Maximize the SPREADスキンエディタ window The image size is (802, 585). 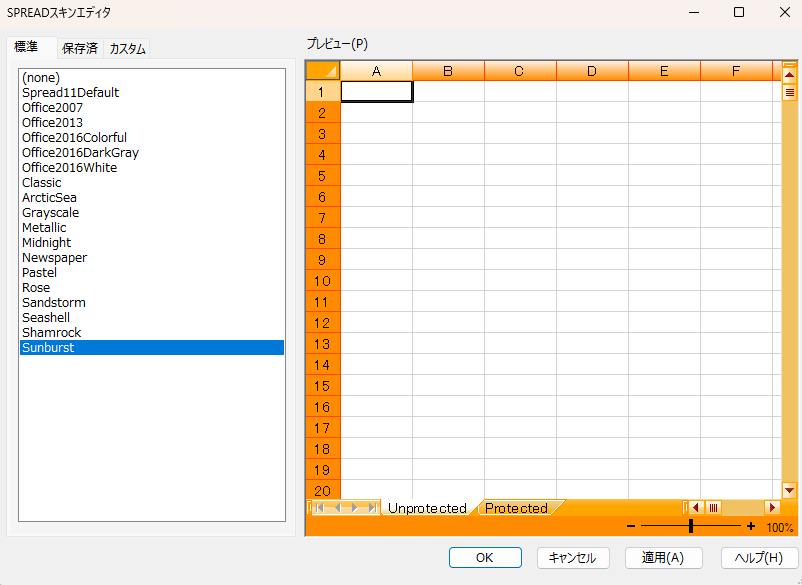pyautogui.click(x=739, y=12)
